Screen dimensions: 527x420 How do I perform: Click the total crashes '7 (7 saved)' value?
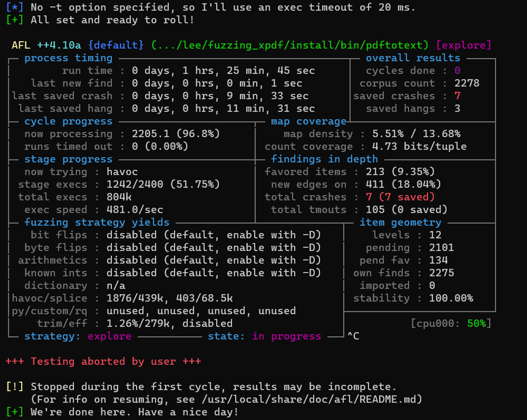(x=400, y=197)
